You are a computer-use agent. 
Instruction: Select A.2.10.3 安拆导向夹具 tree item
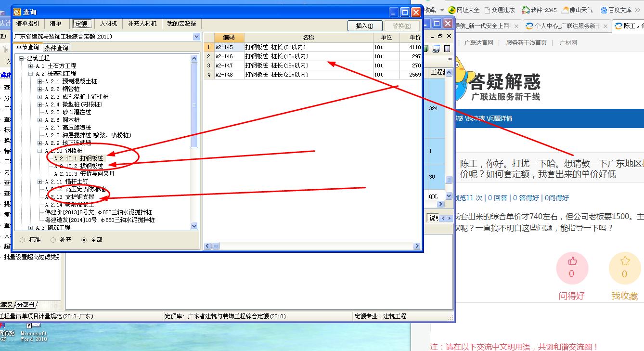[x=84, y=174]
